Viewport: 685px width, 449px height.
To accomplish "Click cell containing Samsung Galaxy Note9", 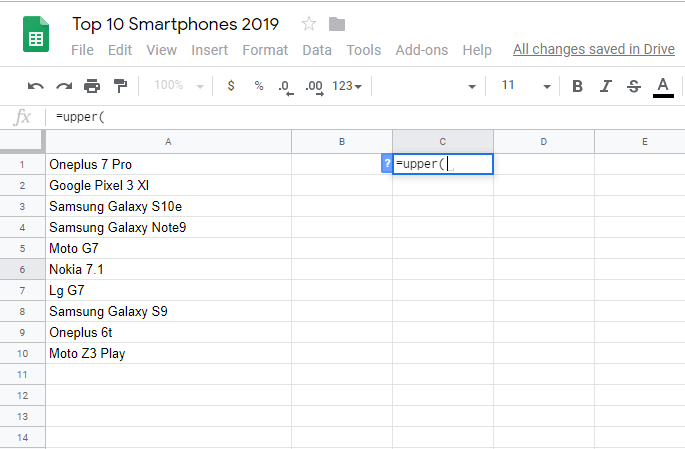I will tap(168, 227).
